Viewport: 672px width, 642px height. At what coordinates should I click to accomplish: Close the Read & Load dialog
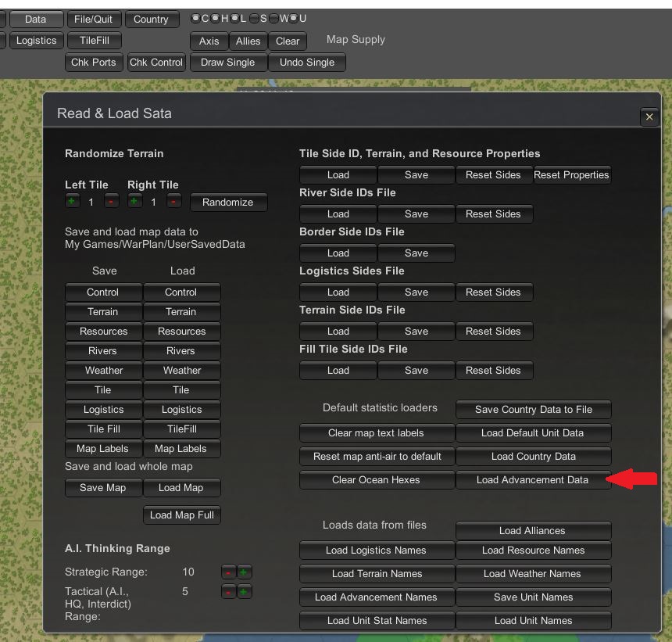click(x=649, y=117)
